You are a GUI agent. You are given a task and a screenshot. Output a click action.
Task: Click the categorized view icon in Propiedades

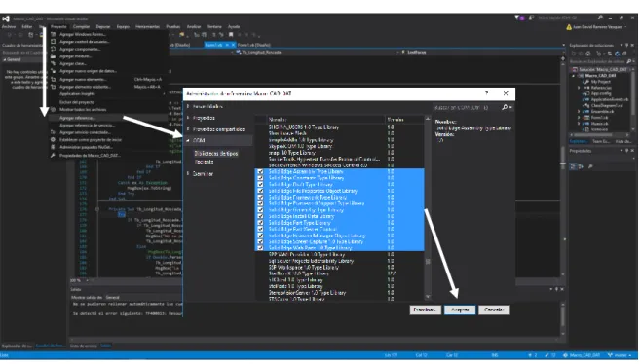pos(573,166)
